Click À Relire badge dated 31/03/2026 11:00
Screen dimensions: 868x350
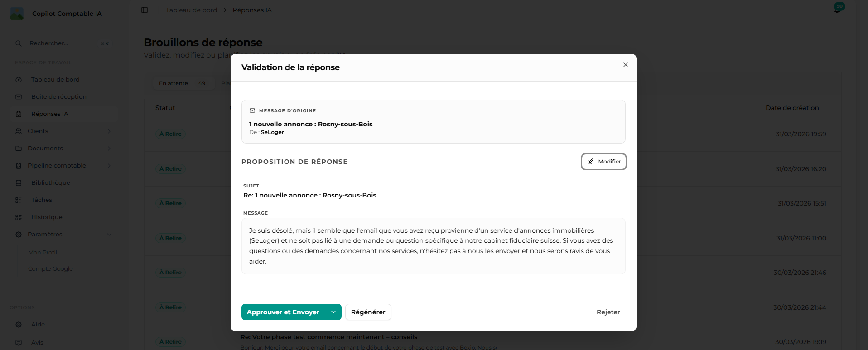[171, 238]
